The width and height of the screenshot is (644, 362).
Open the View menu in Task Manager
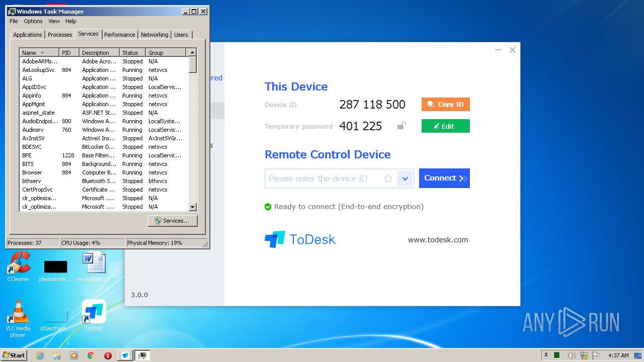tap(54, 21)
